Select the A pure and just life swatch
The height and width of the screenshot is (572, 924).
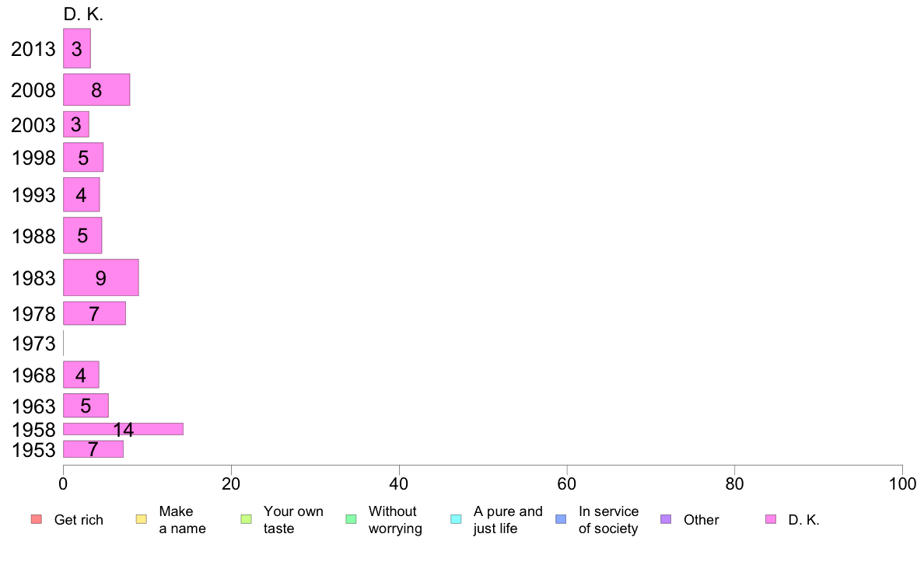point(456,519)
